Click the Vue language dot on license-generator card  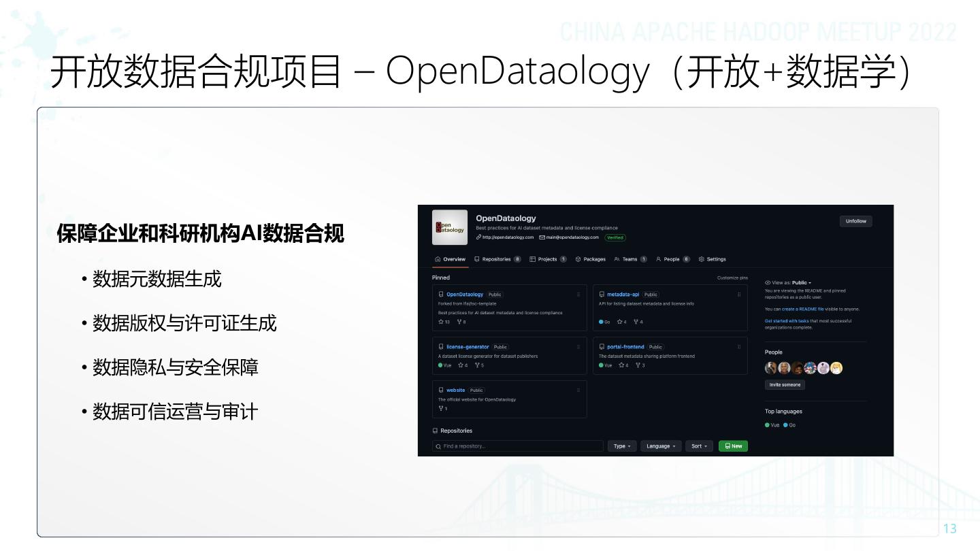pos(440,365)
